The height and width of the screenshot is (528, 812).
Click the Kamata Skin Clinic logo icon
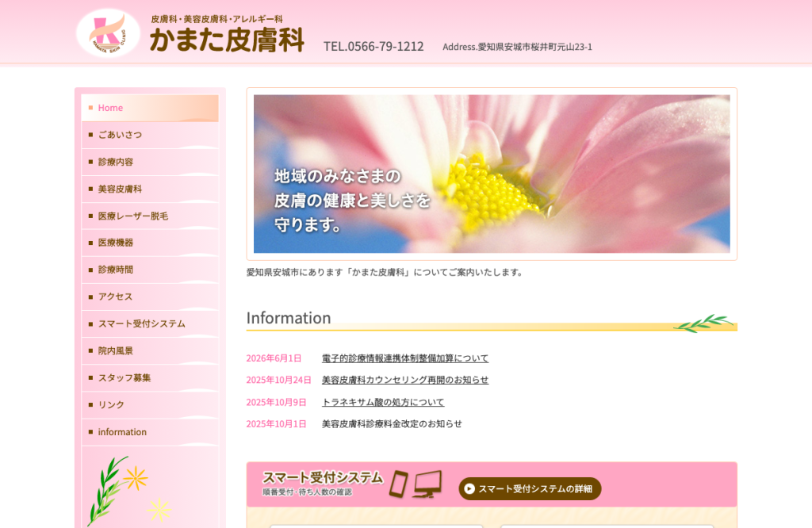coord(108,33)
